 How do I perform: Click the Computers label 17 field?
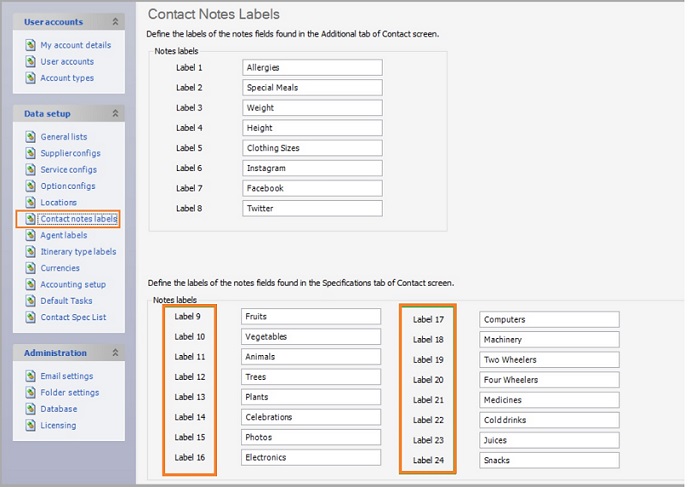coord(549,320)
